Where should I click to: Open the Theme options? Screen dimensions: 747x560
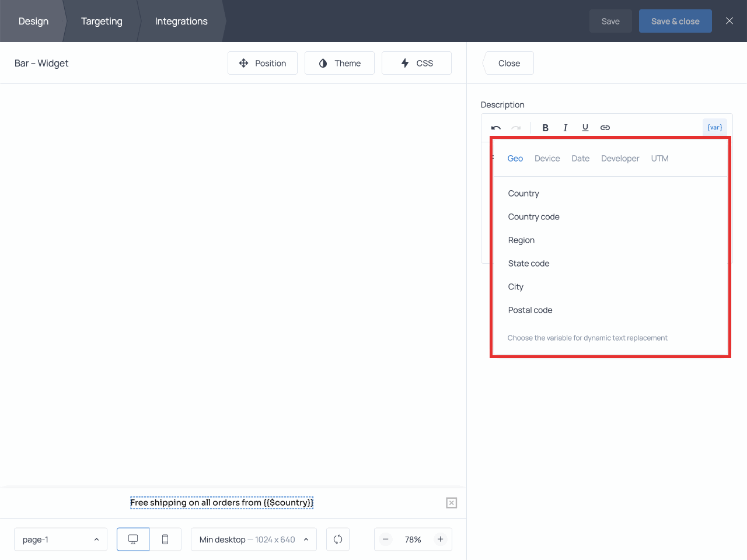pos(340,63)
